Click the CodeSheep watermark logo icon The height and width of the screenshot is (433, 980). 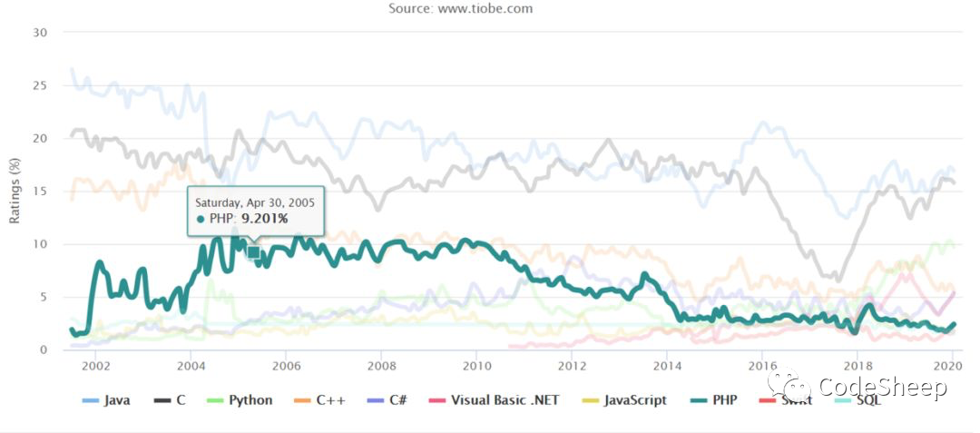788,388
